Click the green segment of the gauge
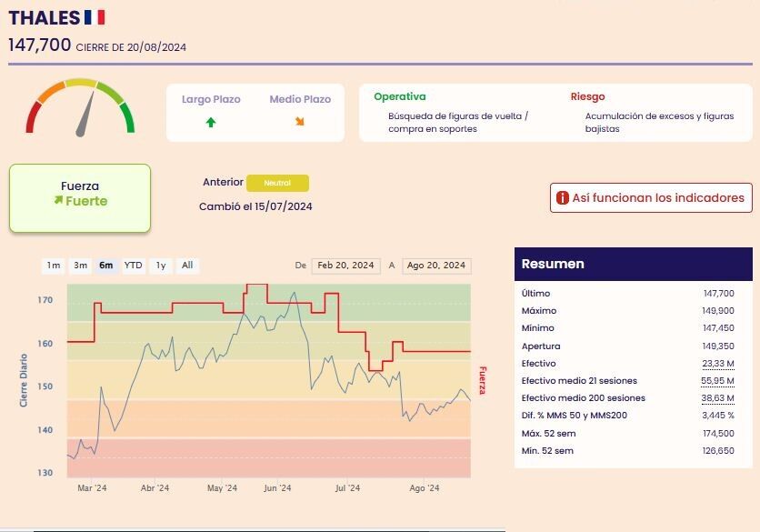 pyautogui.click(x=128, y=116)
